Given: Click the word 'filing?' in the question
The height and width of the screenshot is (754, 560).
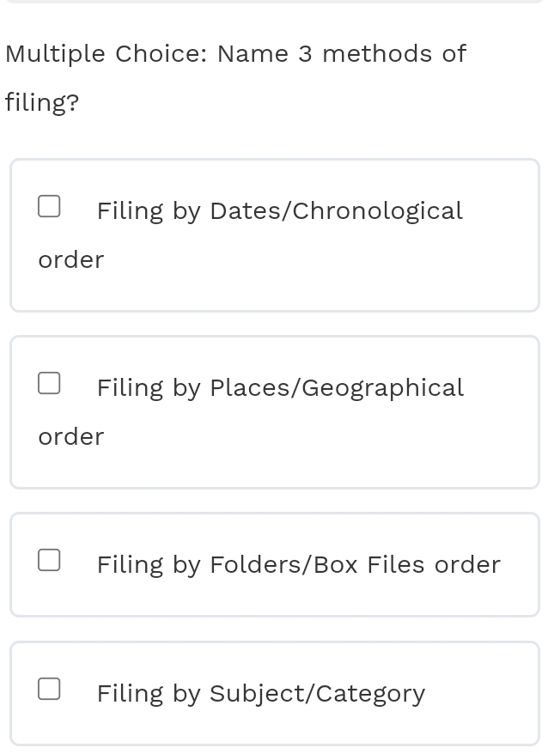Looking at the screenshot, I should point(42,103).
